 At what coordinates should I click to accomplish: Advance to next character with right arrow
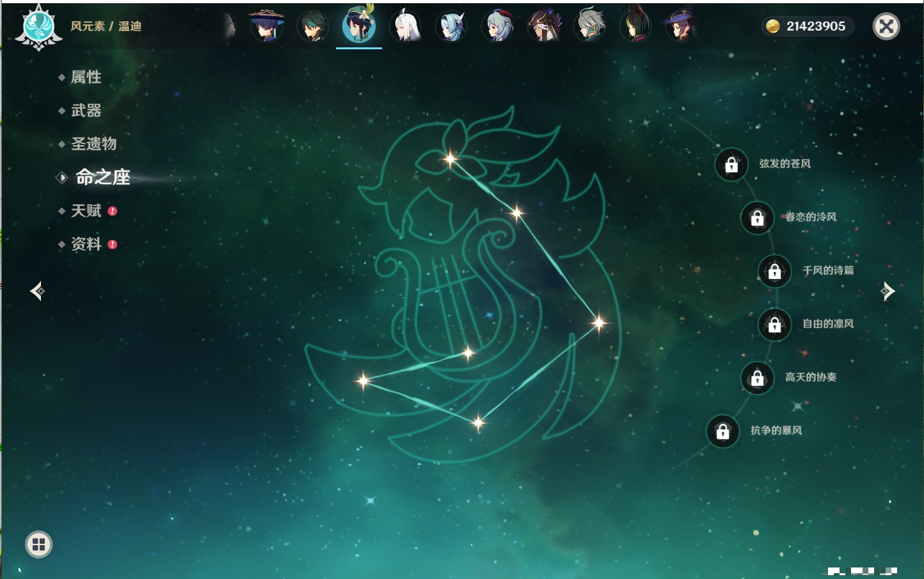pyautogui.click(x=888, y=291)
